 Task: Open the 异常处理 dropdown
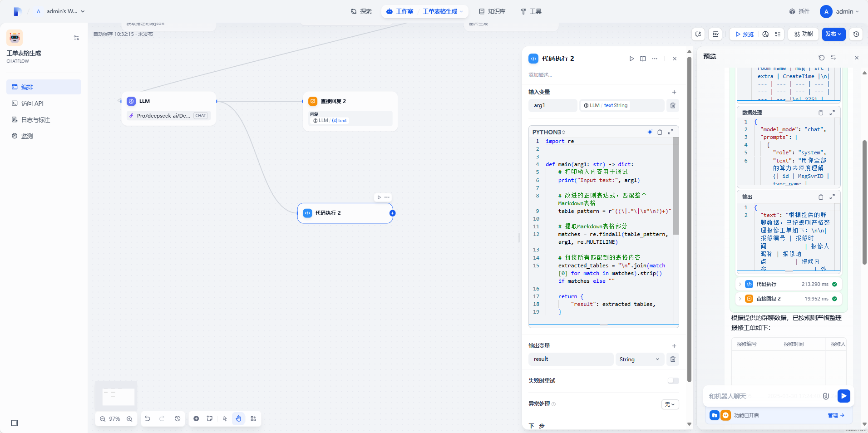coord(670,404)
